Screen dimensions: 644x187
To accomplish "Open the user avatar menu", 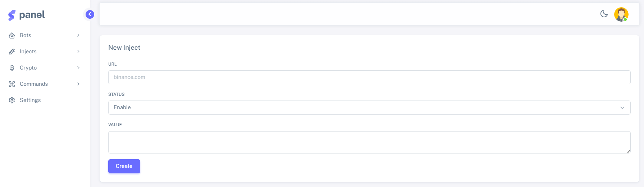I will coord(621,14).
